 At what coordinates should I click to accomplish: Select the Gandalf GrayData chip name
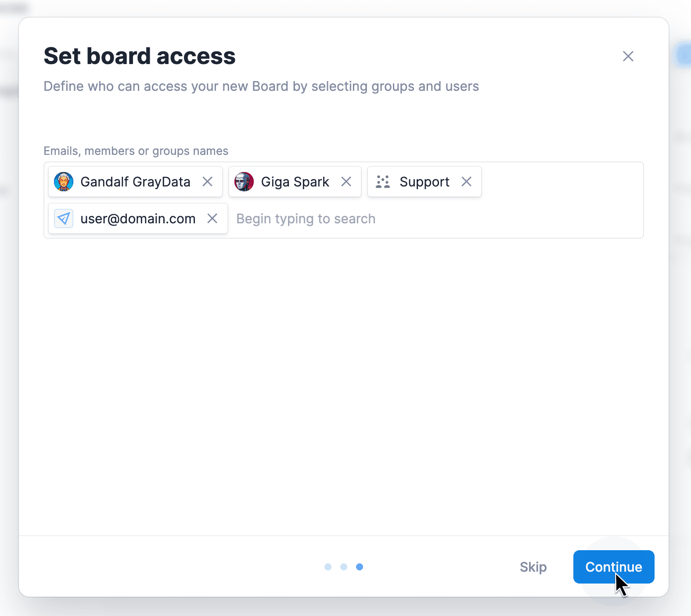(x=135, y=182)
